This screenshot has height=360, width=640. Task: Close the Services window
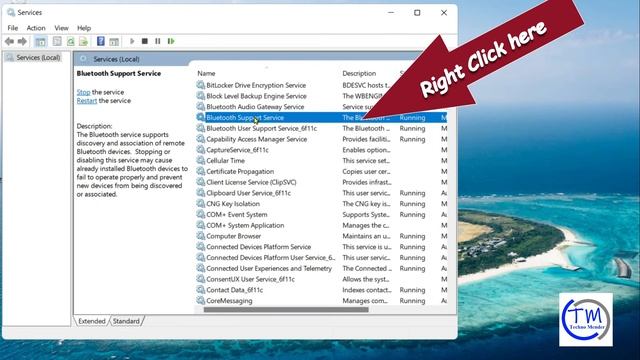pyautogui.click(x=444, y=13)
